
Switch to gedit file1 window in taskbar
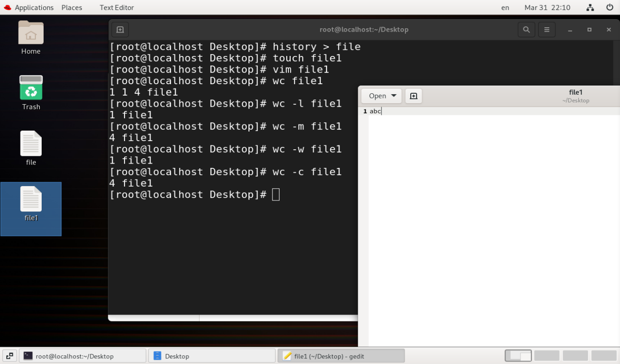(341, 356)
